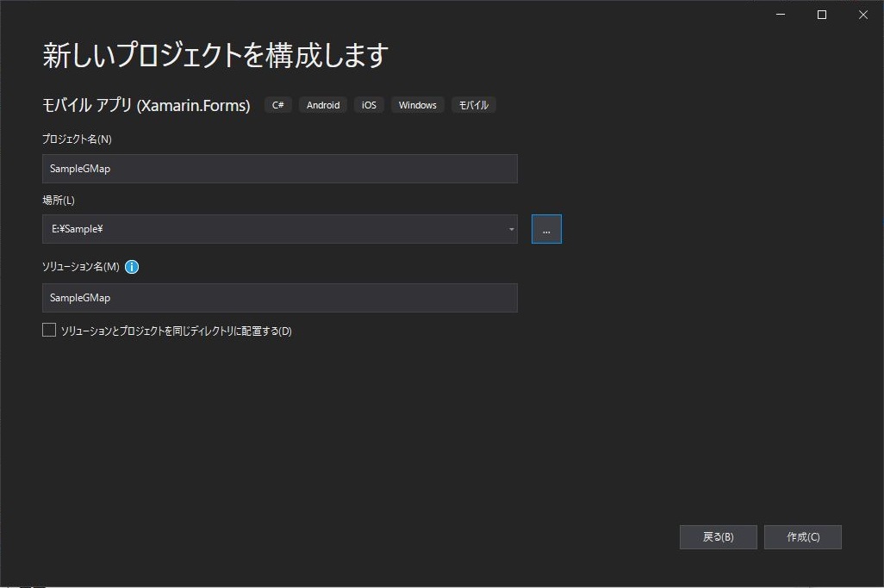Open the 場所(L) location dropdown arrow
884x588 pixels.
pyautogui.click(x=510, y=229)
